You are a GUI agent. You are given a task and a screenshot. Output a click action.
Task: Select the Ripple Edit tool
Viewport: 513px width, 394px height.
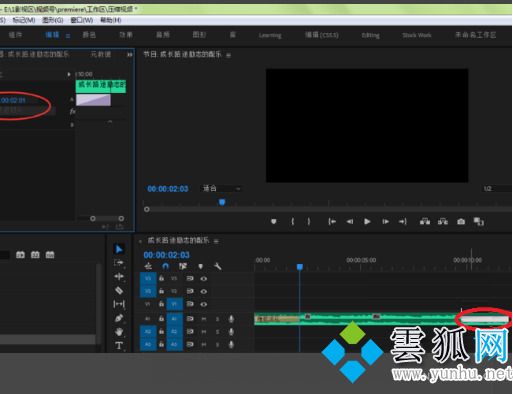click(x=119, y=277)
